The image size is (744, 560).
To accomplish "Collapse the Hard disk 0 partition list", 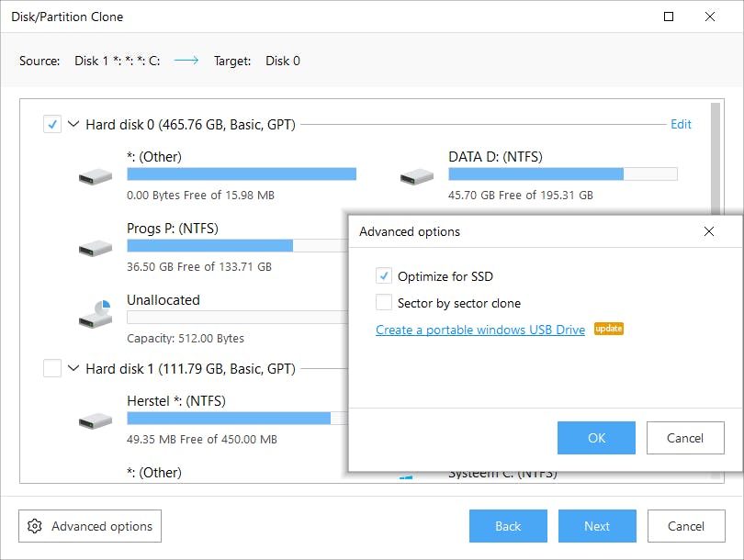I will point(73,124).
